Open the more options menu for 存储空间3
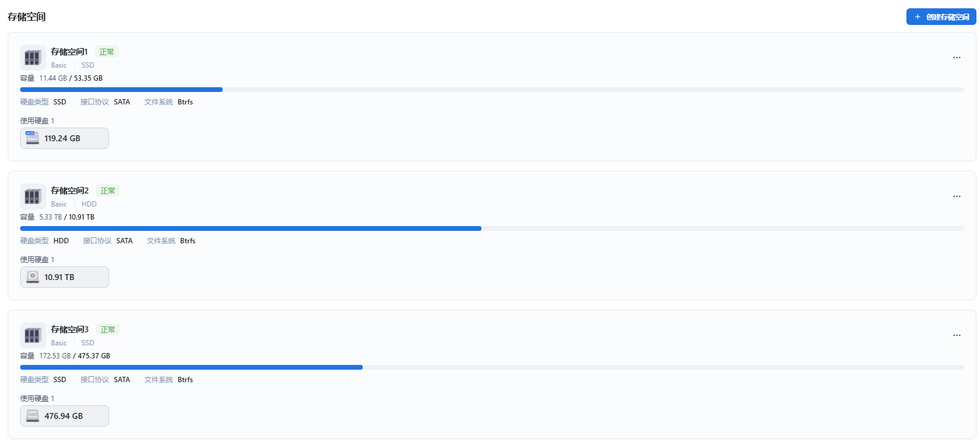980x448 pixels. pyautogui.click(x=957, y=335)
